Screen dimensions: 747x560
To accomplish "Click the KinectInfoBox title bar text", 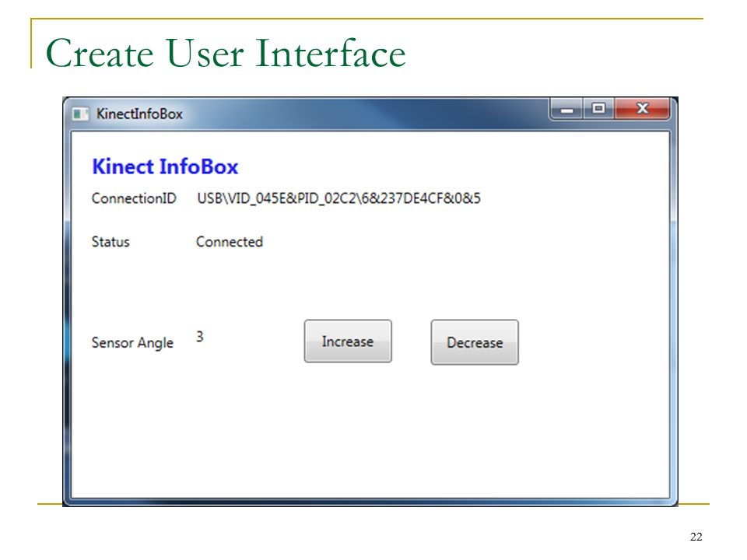I will point(139,114).
